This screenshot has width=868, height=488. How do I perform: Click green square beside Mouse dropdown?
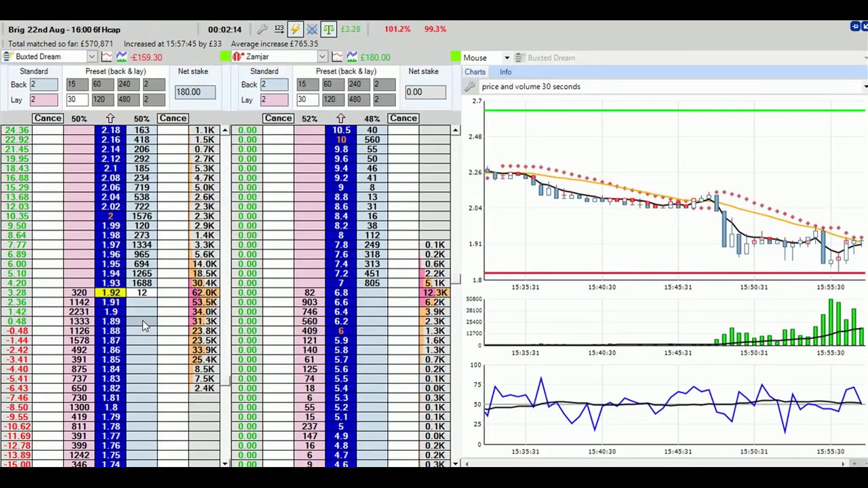point(456,57)
